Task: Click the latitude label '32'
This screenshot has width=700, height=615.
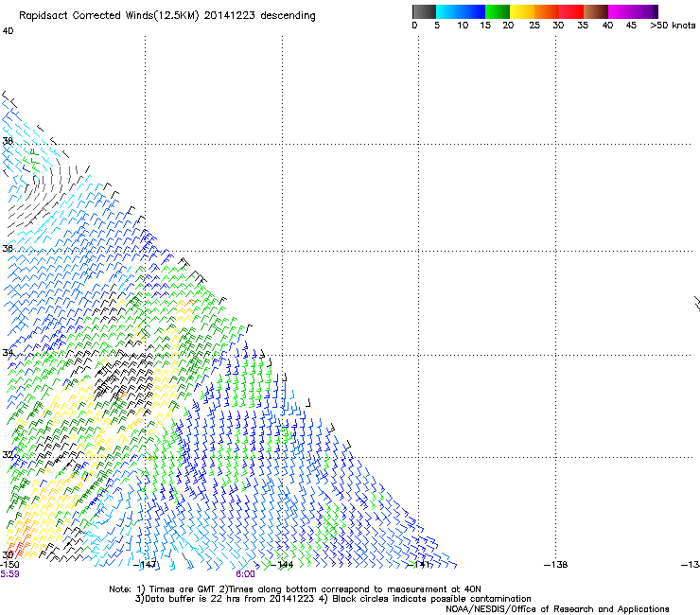Action: click(x=8, y=455)
